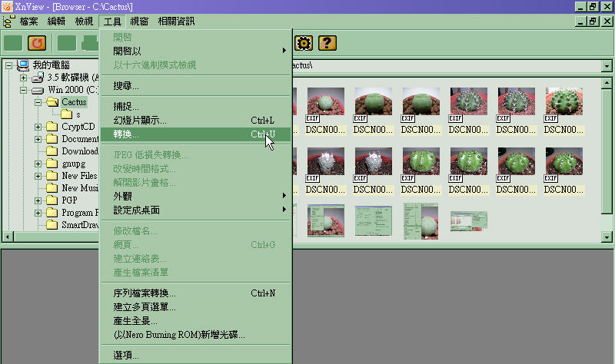Viewport: 615px width, 364px height.
Task: Click the blank green toolbar button before refresh
Action: click(13, 43)
